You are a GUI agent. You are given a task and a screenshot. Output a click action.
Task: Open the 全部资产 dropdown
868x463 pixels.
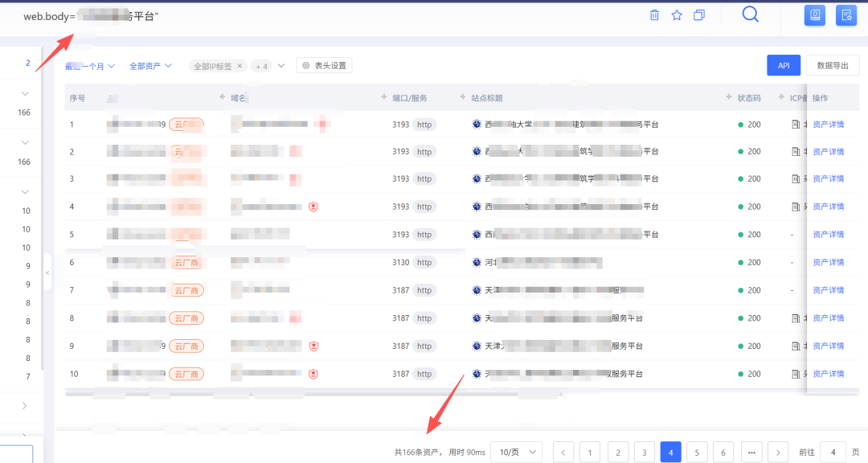point(150,66)
